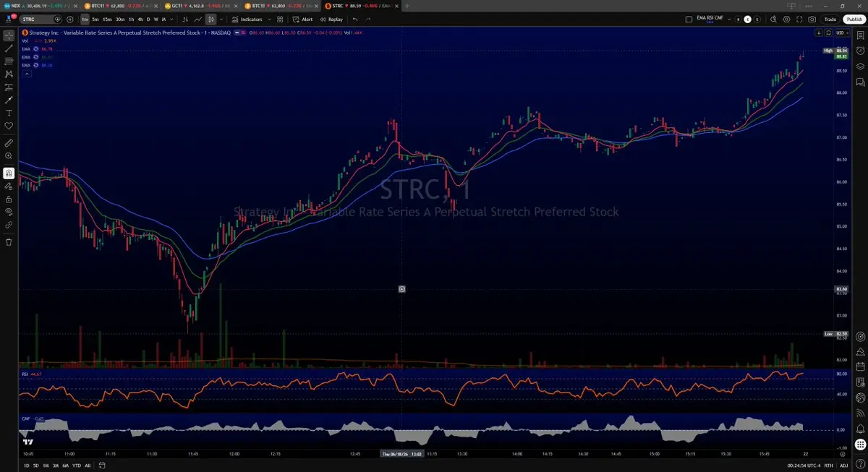The image size is (868, 472).
Task: Open the Fibonacci retracement tools
Action: coord(9,61)
